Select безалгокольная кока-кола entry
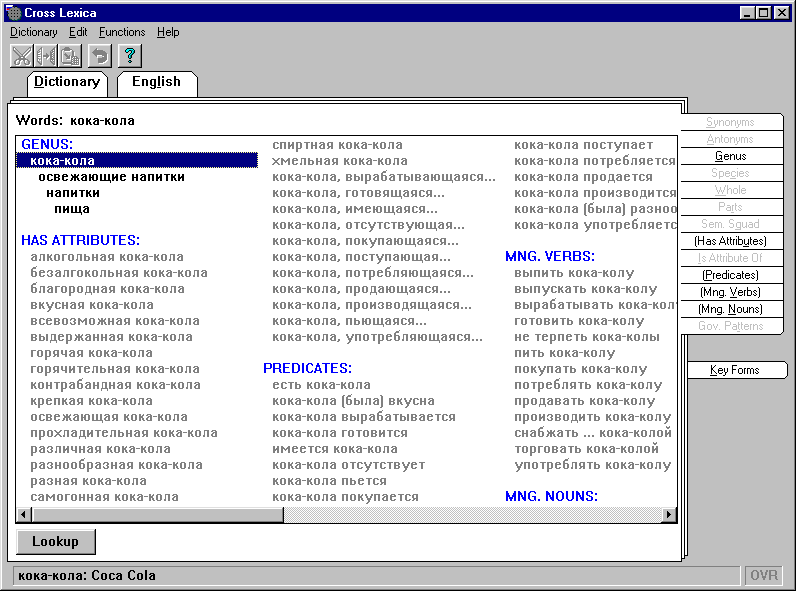The width and height of the screenshot is (796, 591). tap(119, 273)
